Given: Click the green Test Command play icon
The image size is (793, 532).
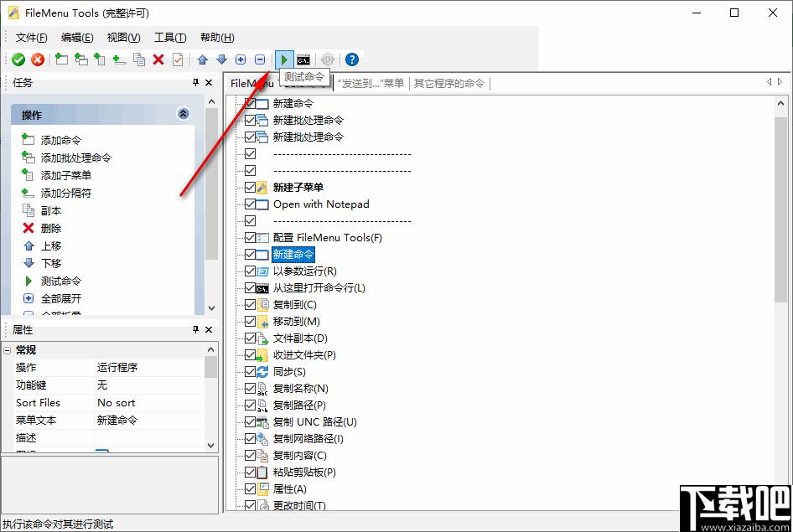Looking at the screenshot, I should tap(285, 59).
